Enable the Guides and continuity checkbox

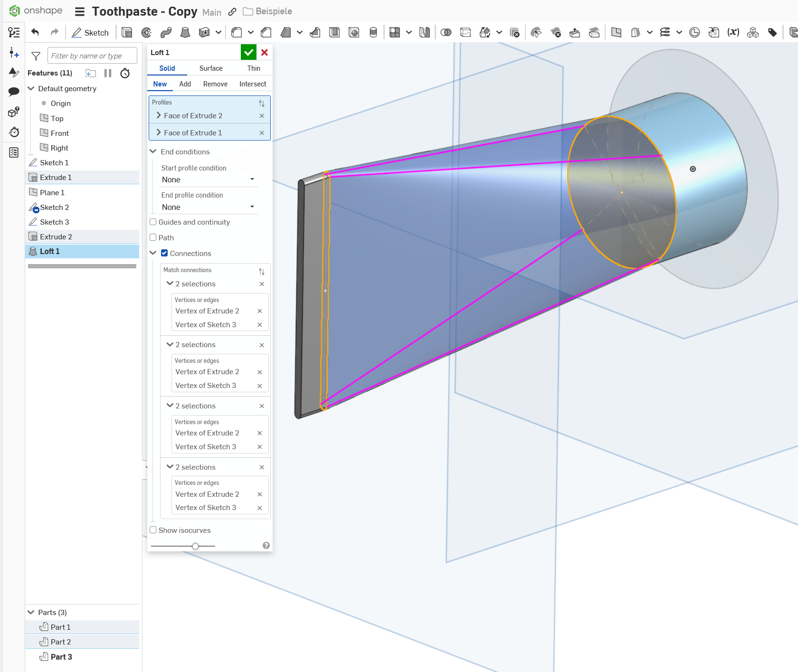point(153,222)
